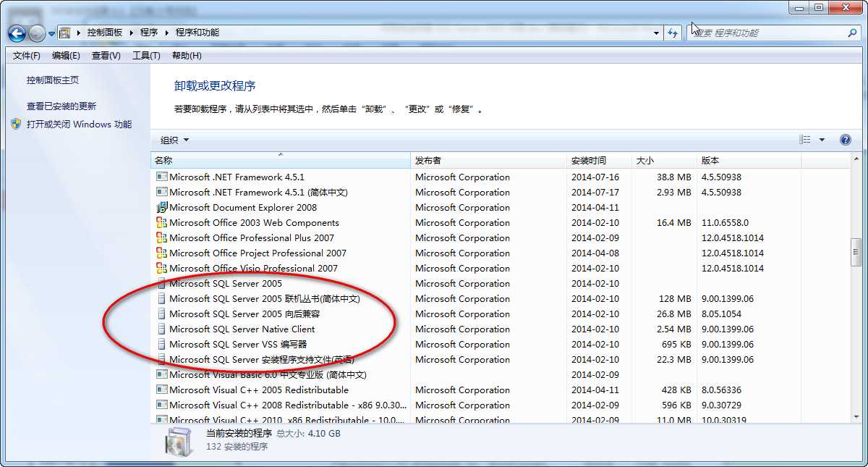Viewport: 868px width, 467px height.
Task: Click the Microsoft Office 2003 Web Components icon
Action: [163, 222]
